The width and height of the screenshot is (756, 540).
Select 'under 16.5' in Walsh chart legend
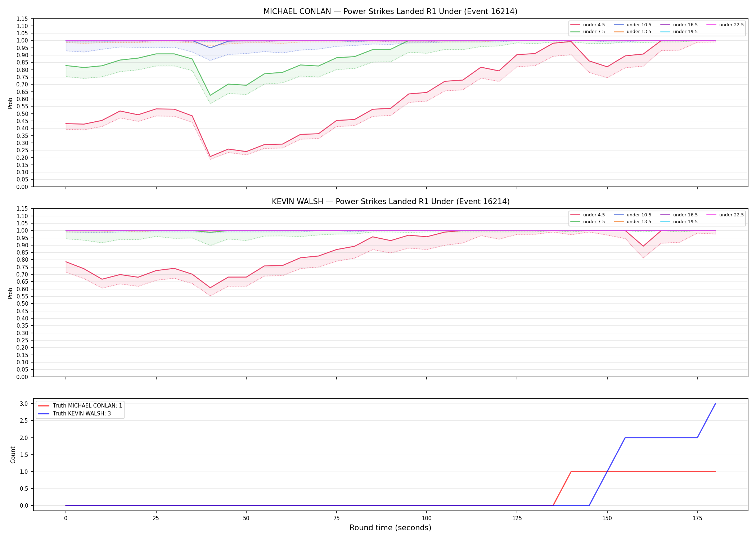679,215
